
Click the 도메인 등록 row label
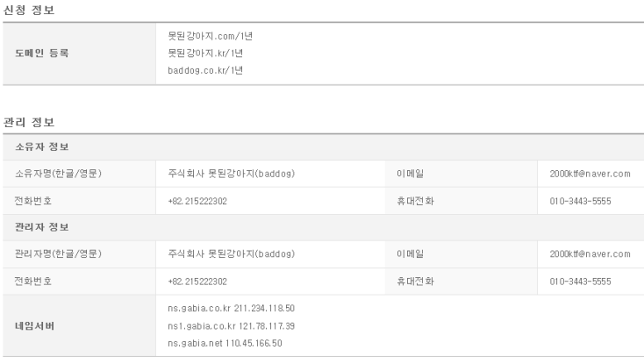[x=42, y=53]
